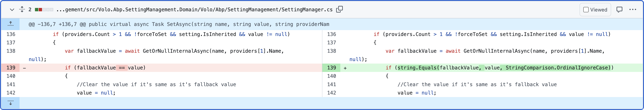Select added line number 139 on right
The image size is (644, 110).
point(332,68)
